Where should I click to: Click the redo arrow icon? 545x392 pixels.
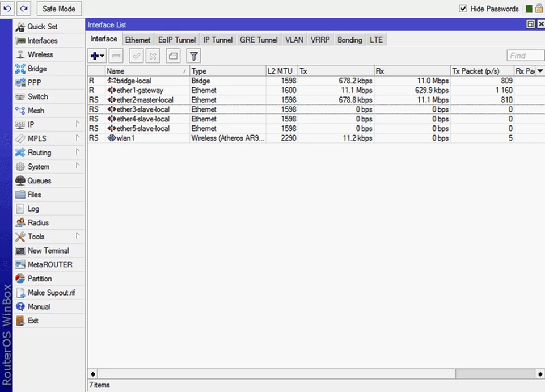pyautogui.click(x=24, y=9)
